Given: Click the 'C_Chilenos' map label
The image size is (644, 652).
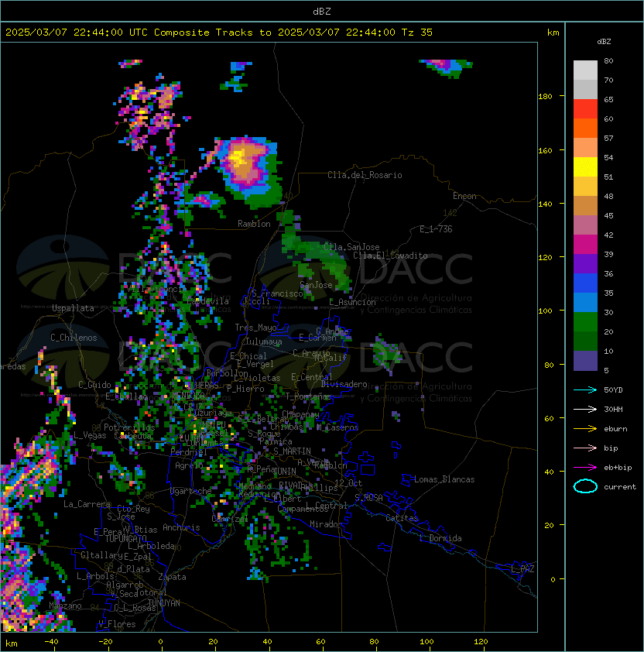Looking at the screenshot, I should click(x=74, y=338).
